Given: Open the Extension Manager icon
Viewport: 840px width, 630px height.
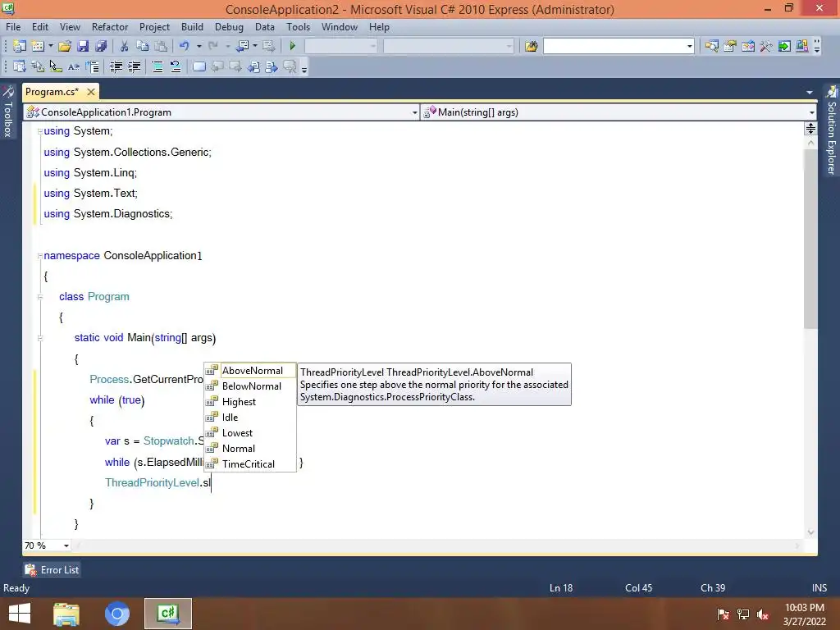Looking at the screenshot, I should (802, 46).
